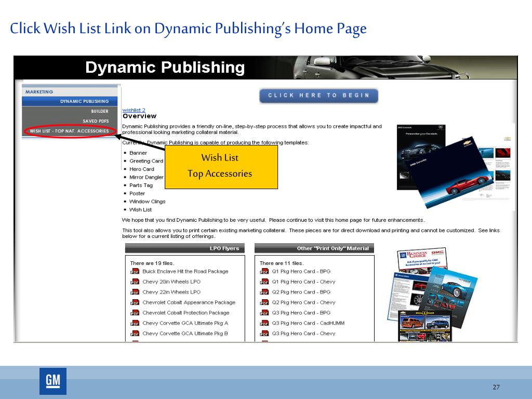Click the PDF icon for Q2 Pkg Hero Card - Chevy
Screen dimensions: 532x399
pos(264,303)
